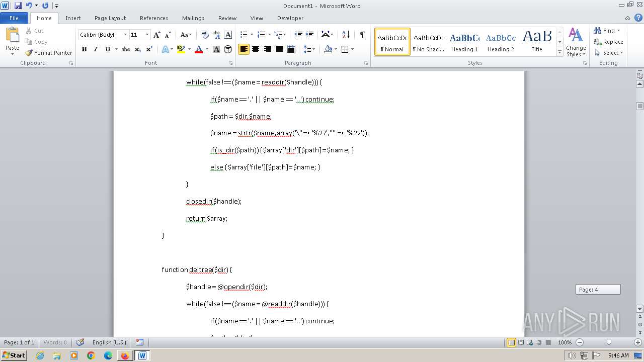Viewport: 644px width, 362px height.
Task: Apply No Spacing style
Action: pos(428,42)
